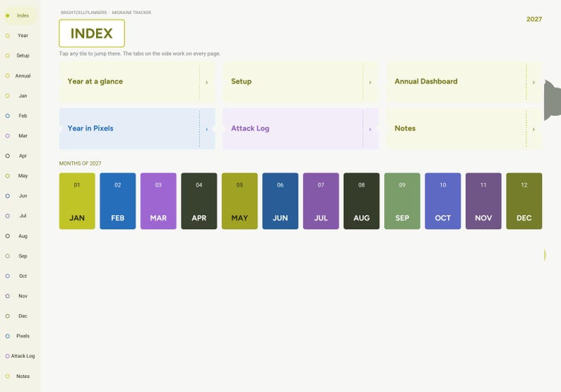Open the 12 DEC month card
The height and width of the screenshot is (392, 561).
click(x=524, y=201)
